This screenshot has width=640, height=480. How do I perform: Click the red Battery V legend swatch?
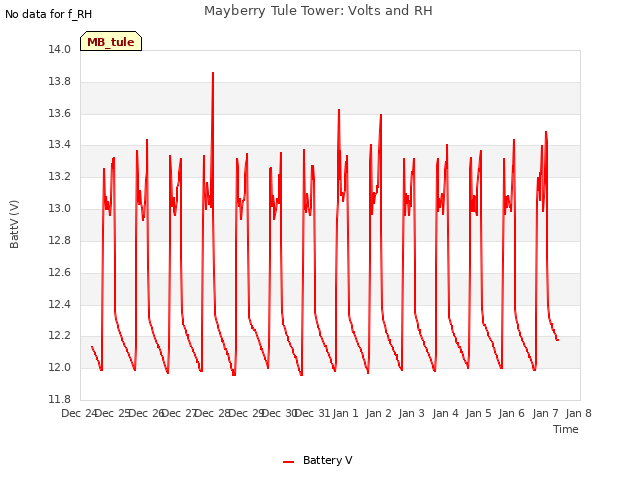[x=289, y=462]
